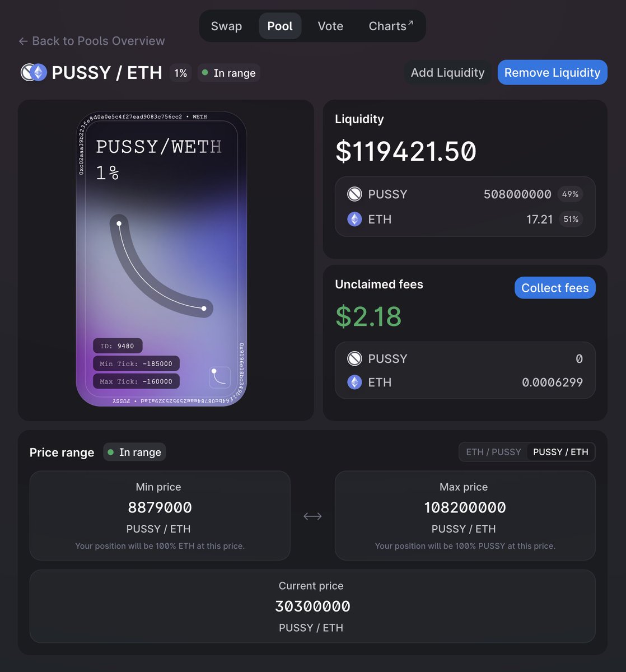
Task: Click the PUSSY token icon under Unclaimed fees
Action: [x=354, y=358]
